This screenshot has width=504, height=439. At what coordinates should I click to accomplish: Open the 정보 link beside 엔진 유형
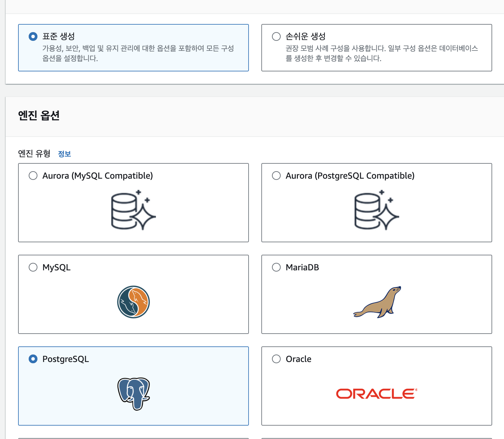coord(65,154)
